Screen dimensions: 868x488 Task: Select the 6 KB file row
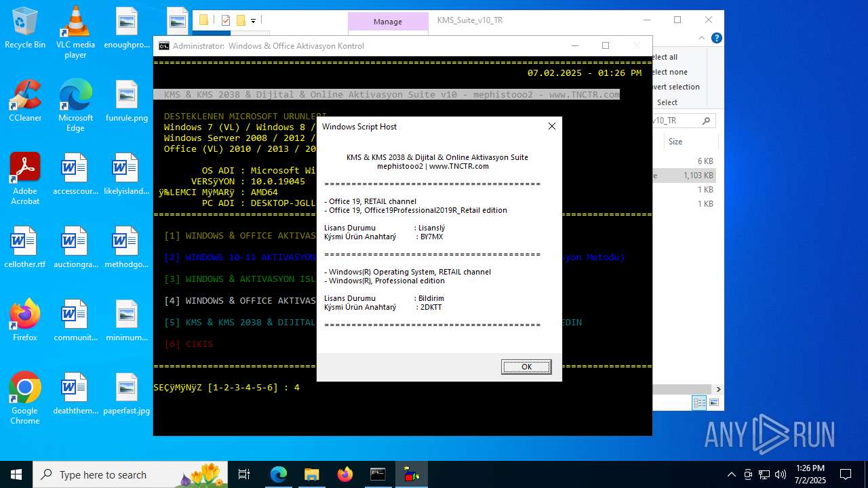pyautogui.click(x=685, y=161)
